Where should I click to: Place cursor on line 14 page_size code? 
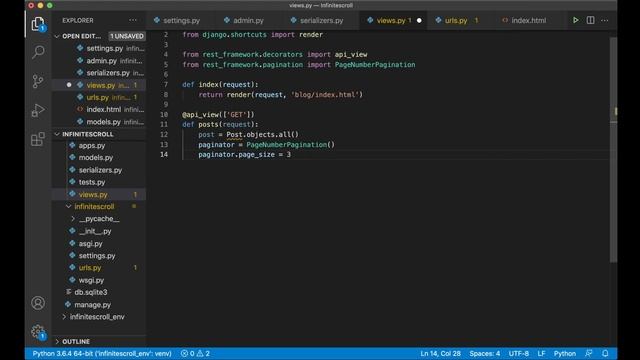tap(244, 155)
